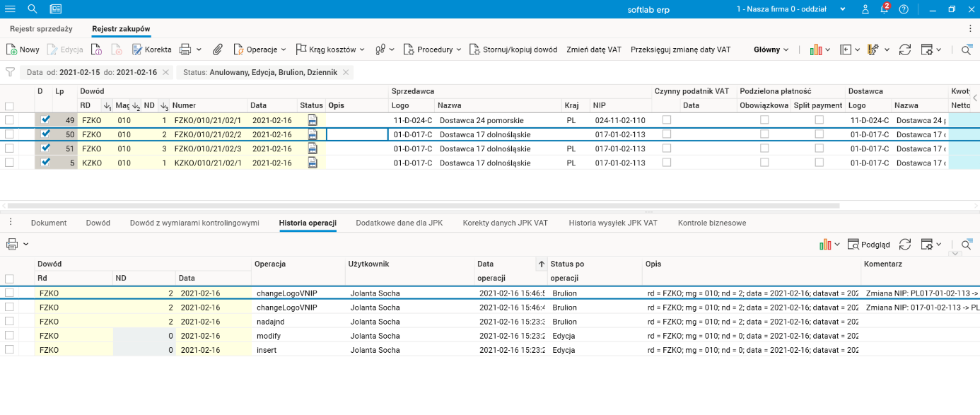Click the paperclip attachments icon

click(x=218, y=49)
